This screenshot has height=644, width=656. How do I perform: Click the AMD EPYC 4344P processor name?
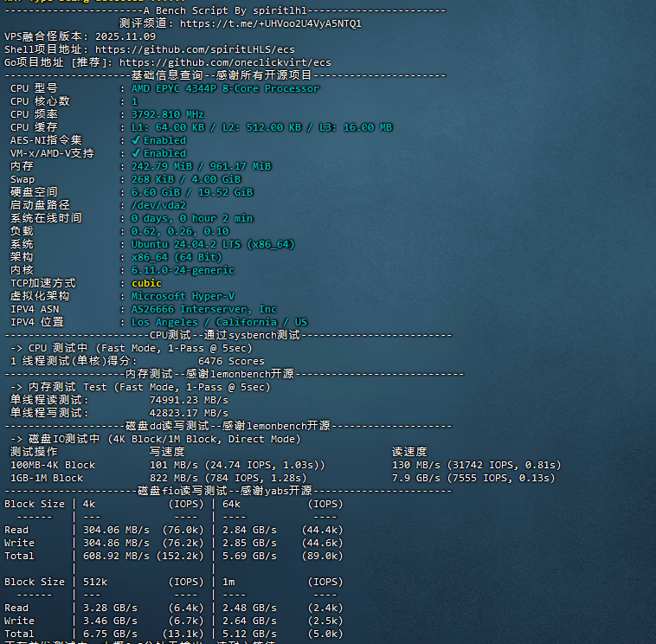pos(225,88)
